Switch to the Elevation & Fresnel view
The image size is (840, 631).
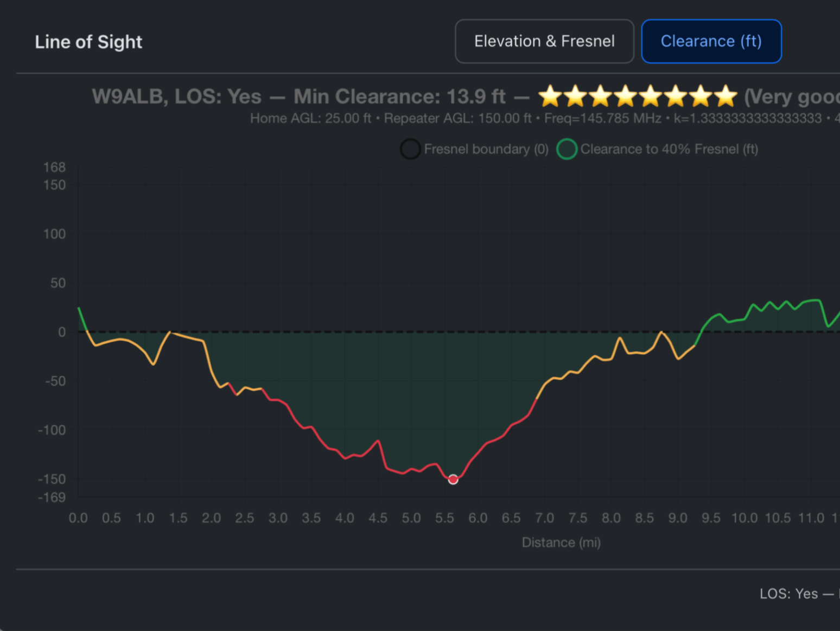point(544,41)
